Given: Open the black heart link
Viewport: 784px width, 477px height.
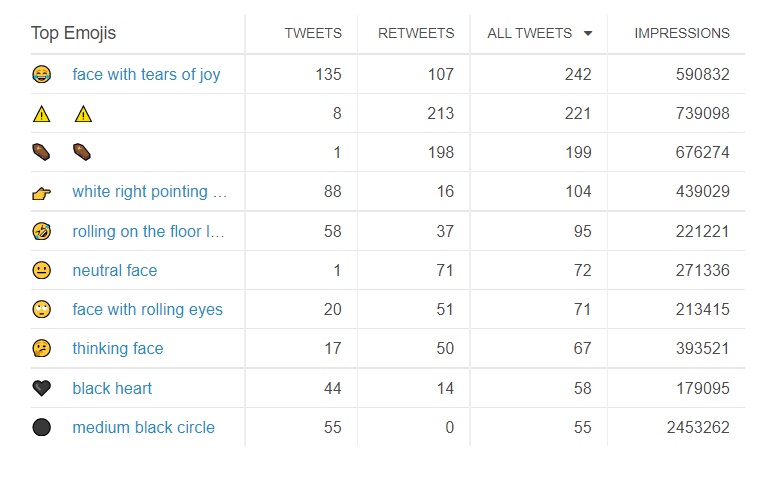Looking at the screenshot, I should [x=112, y=388].
